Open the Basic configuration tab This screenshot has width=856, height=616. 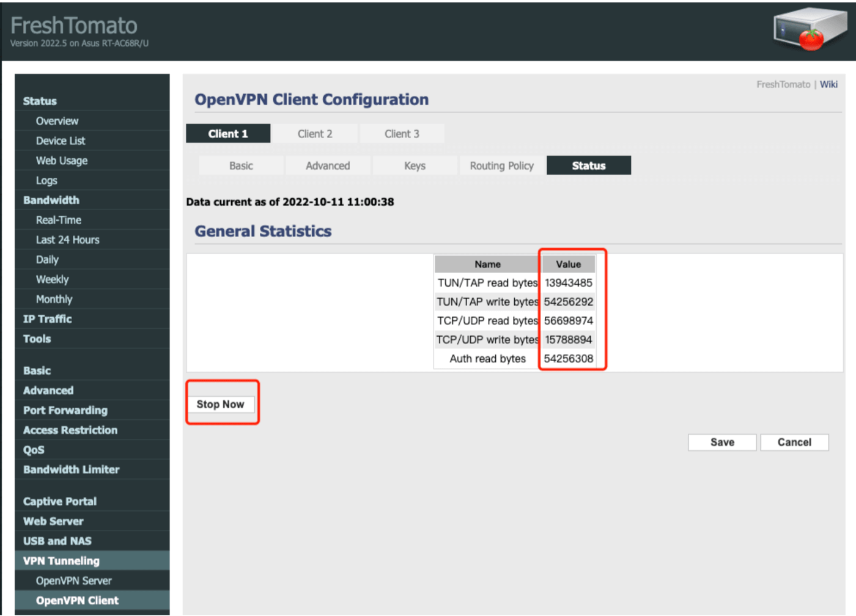pyautogui.click(x=241, y=166)
